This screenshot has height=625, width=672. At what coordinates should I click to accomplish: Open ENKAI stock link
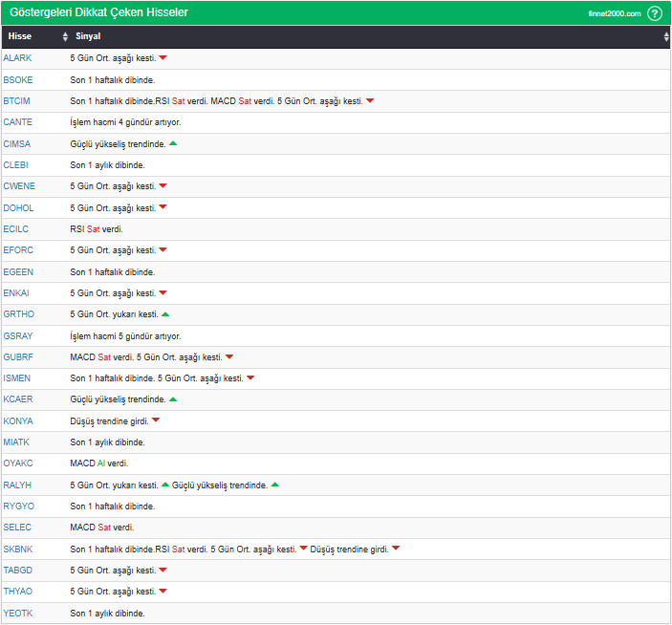coord(16,293)
